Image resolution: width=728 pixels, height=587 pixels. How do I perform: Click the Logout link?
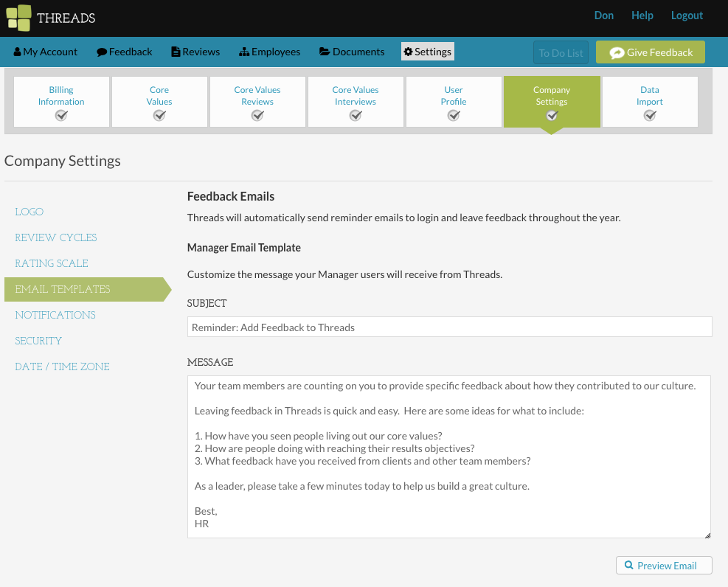point(687,15)
